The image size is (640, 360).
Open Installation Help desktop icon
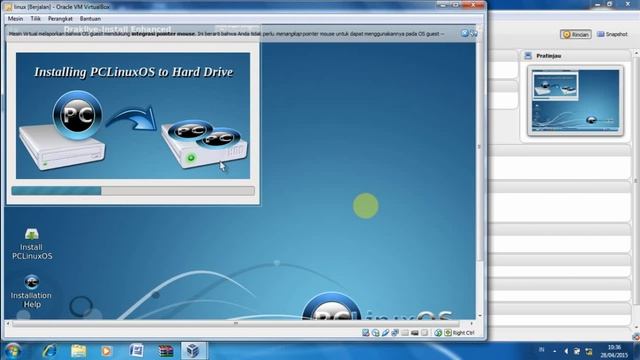pos(31,291)
